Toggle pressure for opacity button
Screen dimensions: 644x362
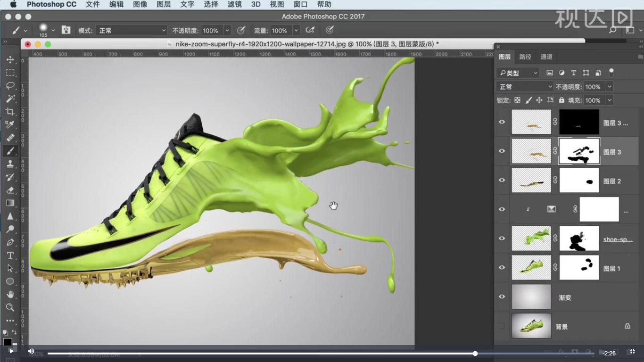coord(241,30)
